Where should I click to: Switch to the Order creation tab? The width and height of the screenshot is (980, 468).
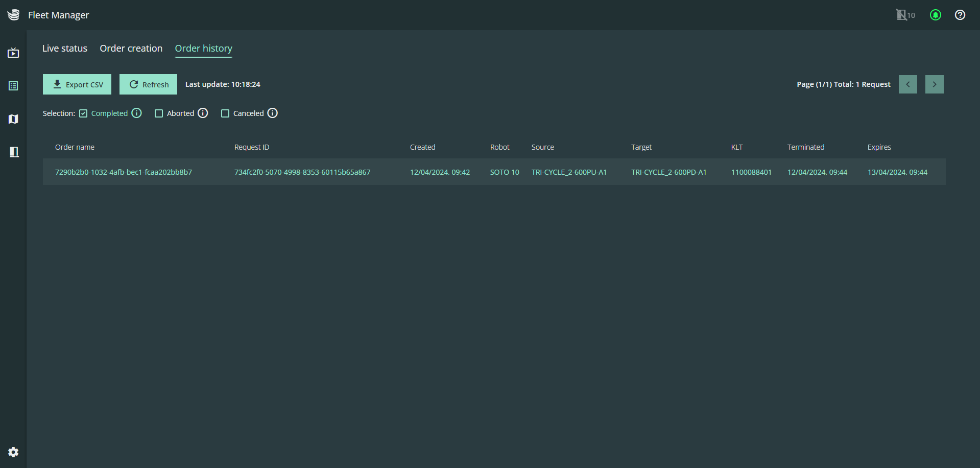[x=131, y=49]
